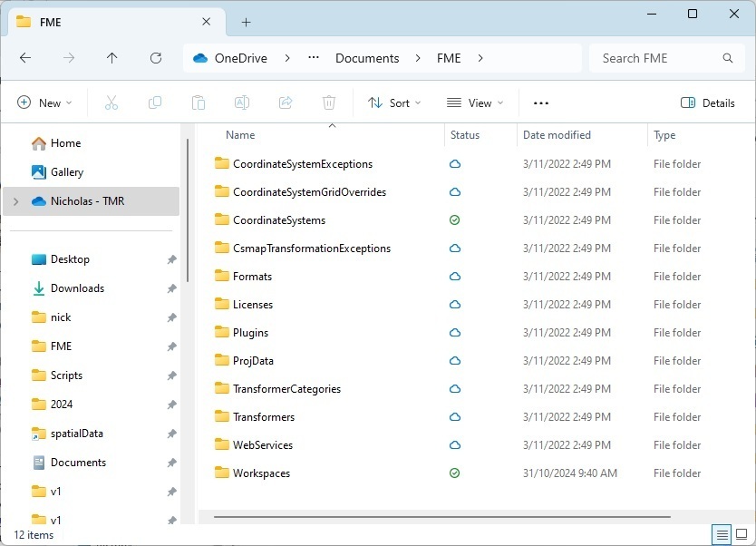Viewport: 756px width, 546px height.
Task: Click the Rename toolbar icon
Action: point(241,102)
